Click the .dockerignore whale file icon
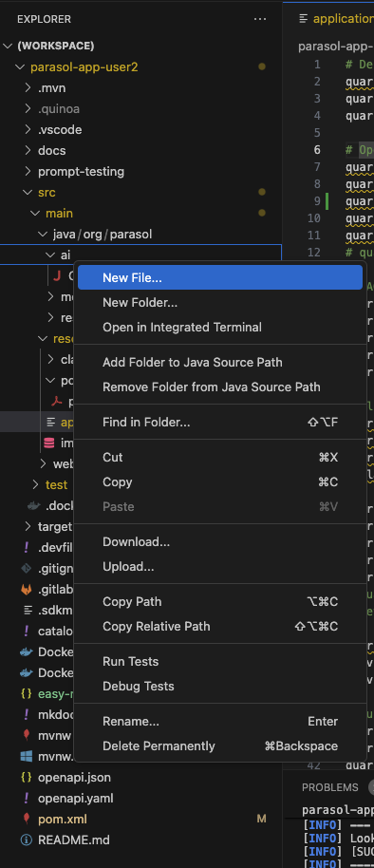This screenshot has height=868, width=374. [34, 505]
